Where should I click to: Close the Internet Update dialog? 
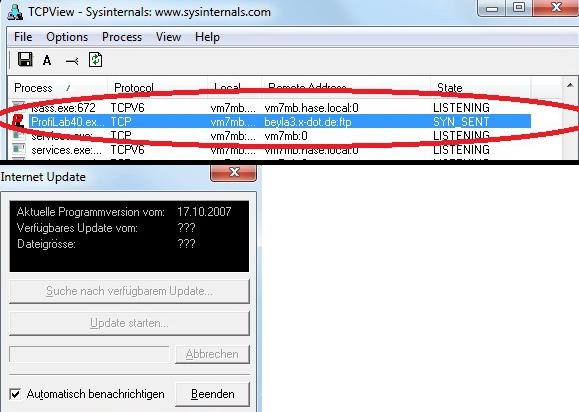(233, 172)
